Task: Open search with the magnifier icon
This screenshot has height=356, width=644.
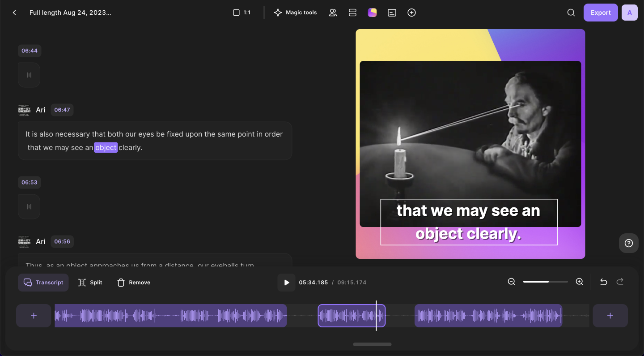Action: click(x=571, y=13)
